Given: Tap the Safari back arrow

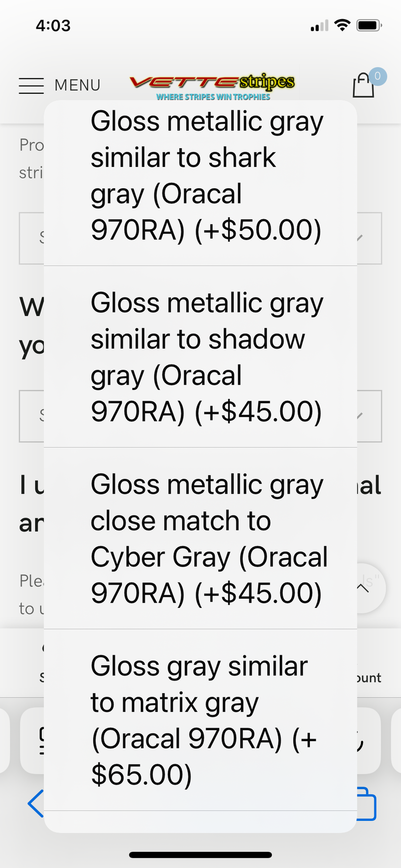Looking at the screenshot, I should click(36, 803).
